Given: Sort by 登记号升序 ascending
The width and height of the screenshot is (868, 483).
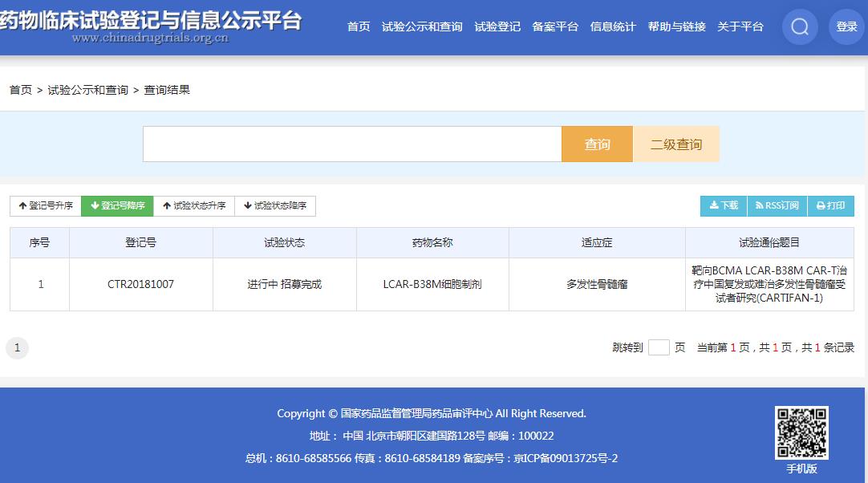Looking at the screenshot, I should [x=46, y=206].
